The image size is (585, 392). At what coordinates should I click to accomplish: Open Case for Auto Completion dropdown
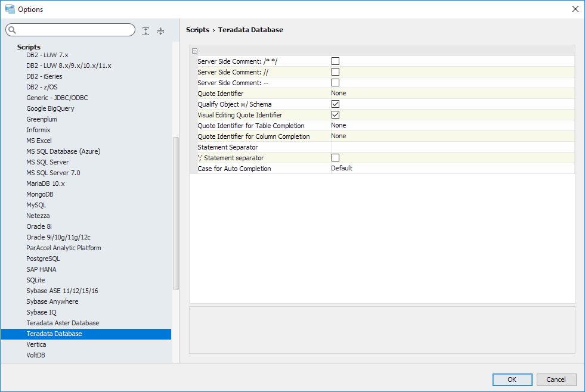coord(452,168)
